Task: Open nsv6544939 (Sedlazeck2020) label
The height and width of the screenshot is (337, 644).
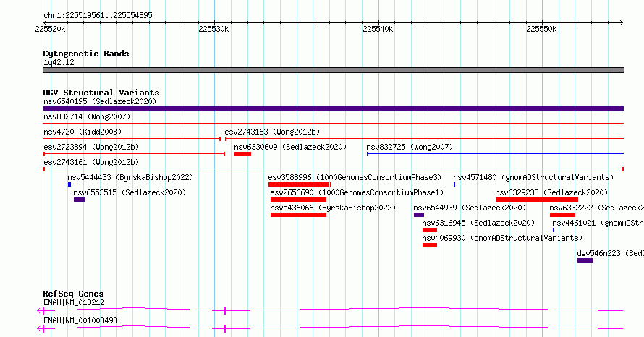Action: click(470, 208)
